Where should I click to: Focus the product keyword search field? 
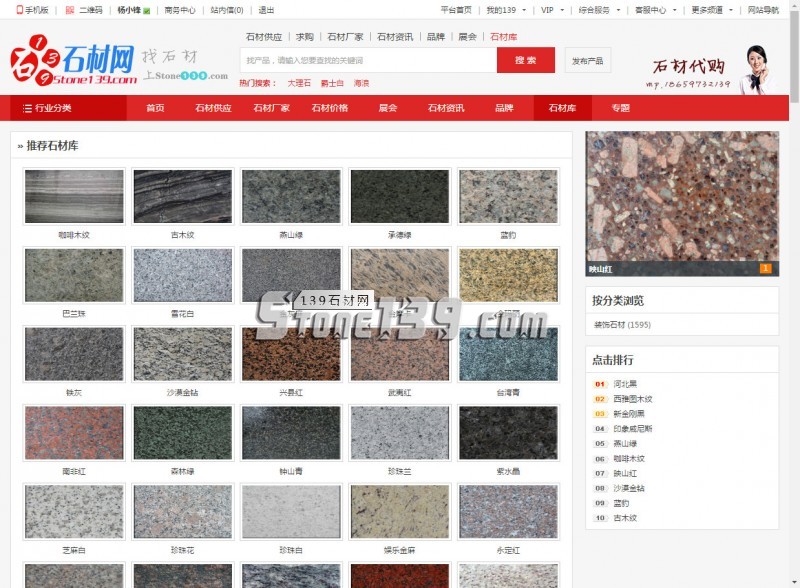[368, 61]
